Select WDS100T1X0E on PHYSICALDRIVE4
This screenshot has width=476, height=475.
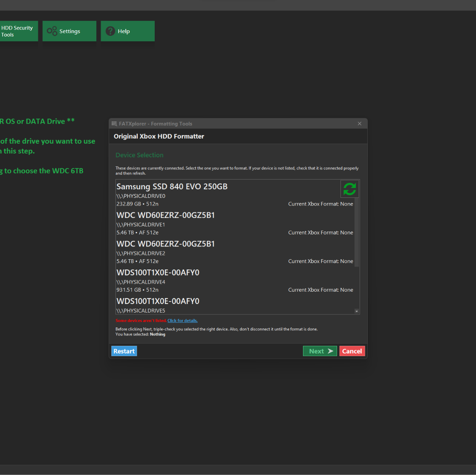(x=235, y=281)
